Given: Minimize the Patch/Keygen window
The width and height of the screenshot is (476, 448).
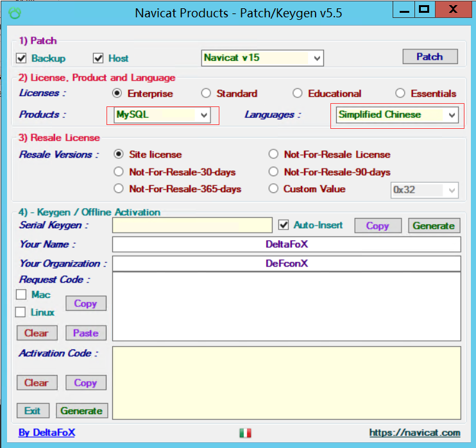Looking at the screenshot, I should (404, 10).
